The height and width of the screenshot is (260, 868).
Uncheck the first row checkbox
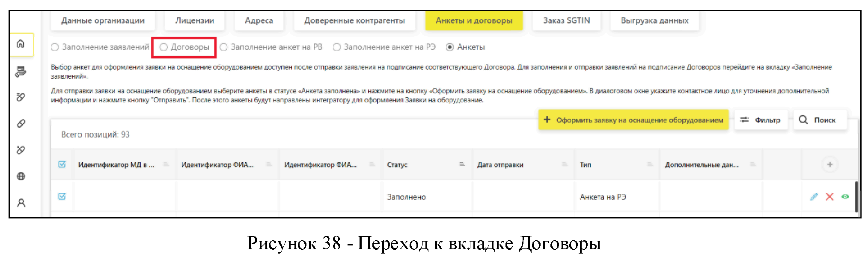pyautogui.click(x=62, y=197)
